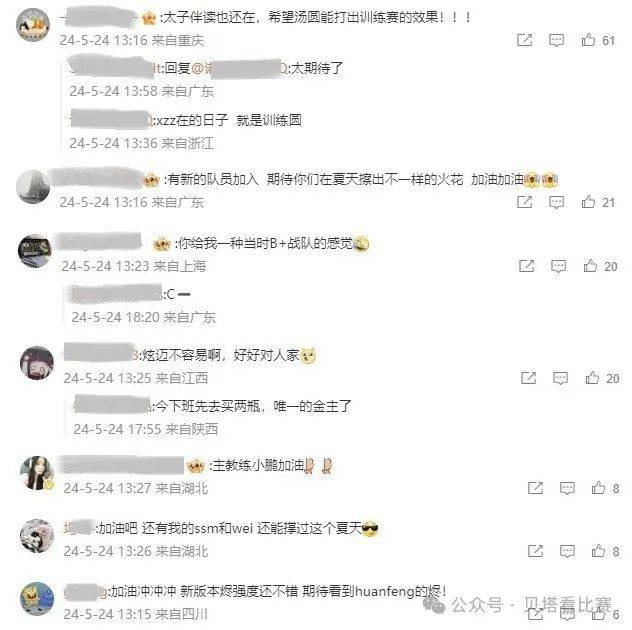Image resolution: width=632 pixels, height=630 pixels.
Task: Reply to the comment about 太子伴读
Action: (556, 40)
